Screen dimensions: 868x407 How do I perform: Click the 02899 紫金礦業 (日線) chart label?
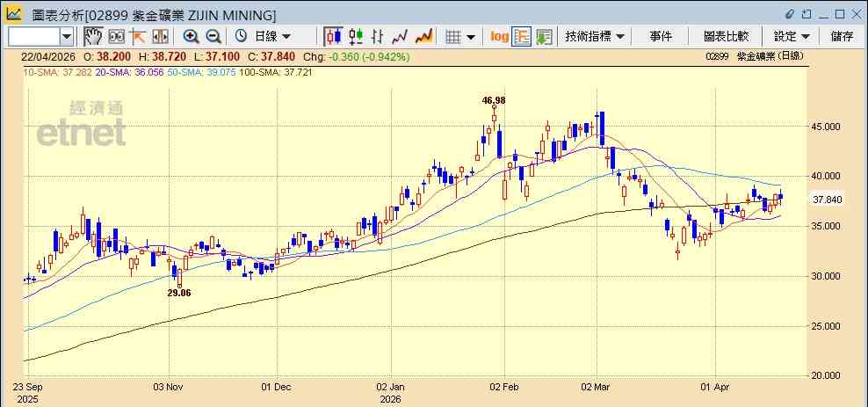tap(755, 56)
